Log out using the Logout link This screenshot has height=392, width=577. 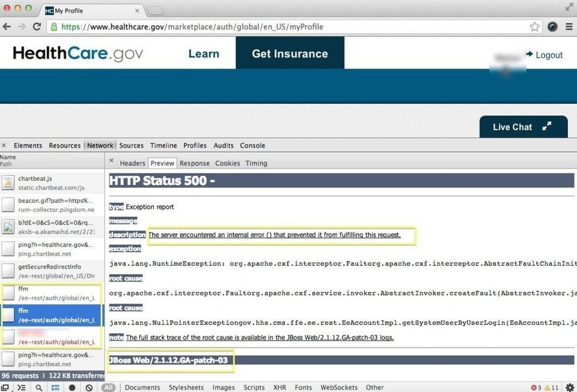[545, 55]
